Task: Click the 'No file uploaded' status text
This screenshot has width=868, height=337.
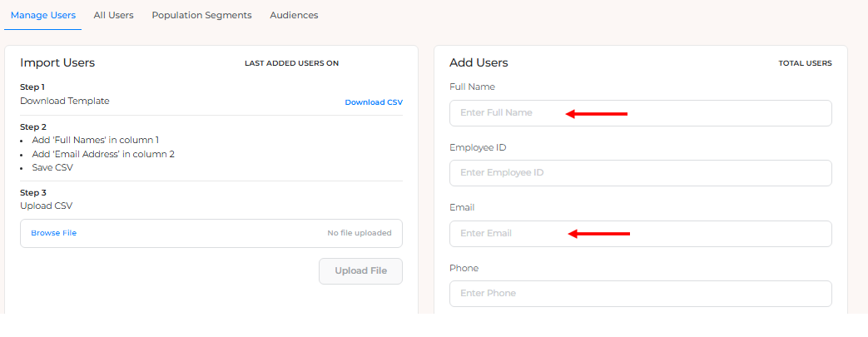Action: tap(359, 233)
